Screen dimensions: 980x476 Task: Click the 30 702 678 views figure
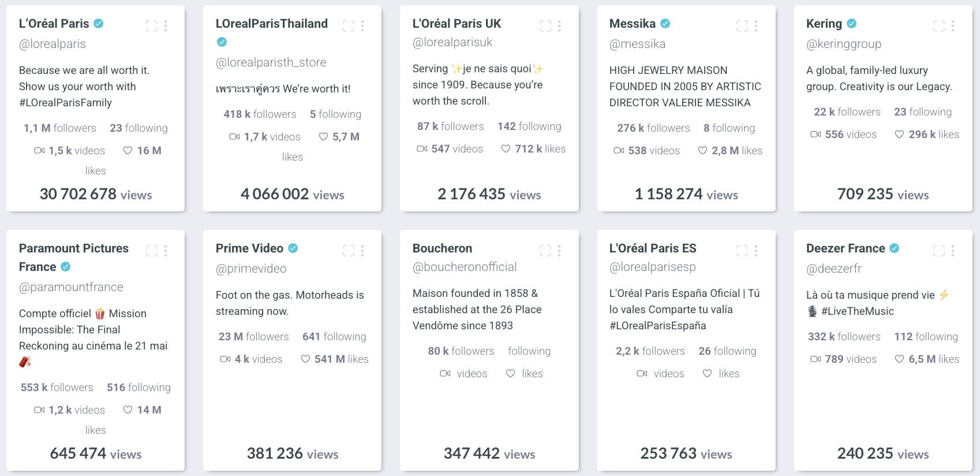click(x=96, y=194)
